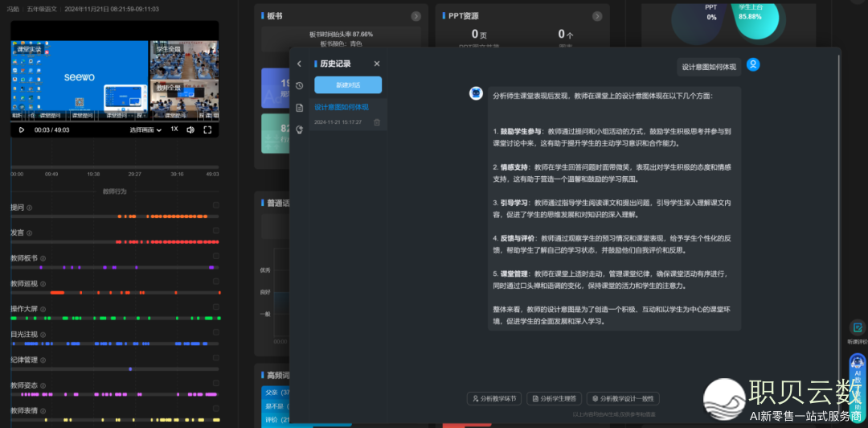Viewport: 868px width, 428px height.
Task: Click the main timeline bar above 00:00–49:03
Action: coord(115,167)
